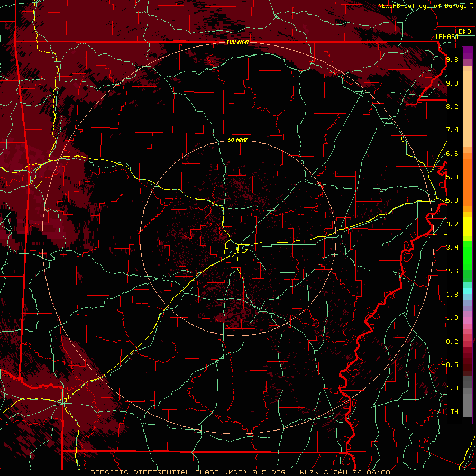Click the 0.2 legend value

pos(452,342)
